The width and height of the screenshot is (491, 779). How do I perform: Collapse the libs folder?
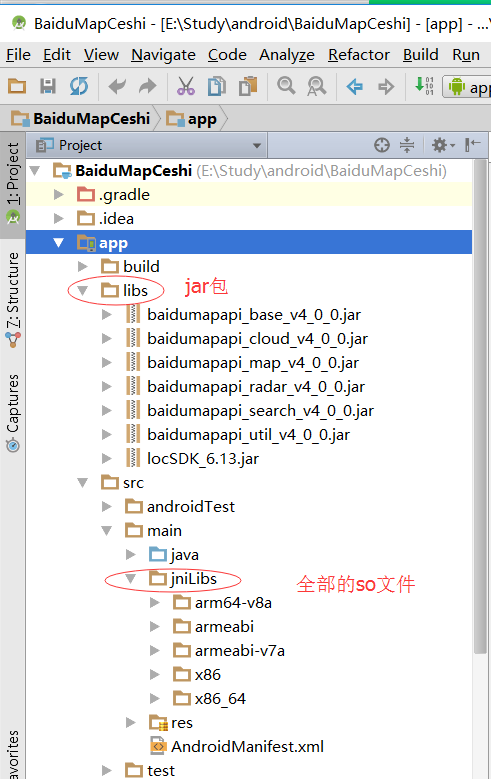click(x=82, y=291)
